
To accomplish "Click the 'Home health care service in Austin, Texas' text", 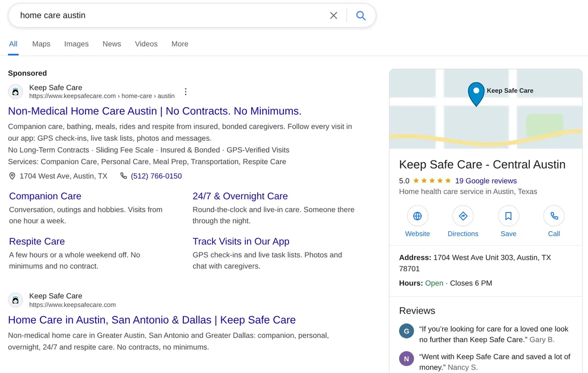I will coord(468,192).
